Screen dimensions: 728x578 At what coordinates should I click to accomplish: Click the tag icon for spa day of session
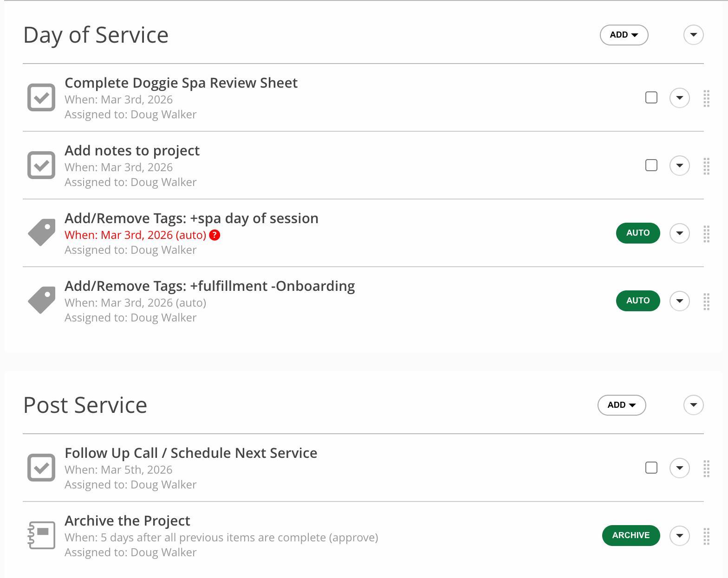pos(41,232)
